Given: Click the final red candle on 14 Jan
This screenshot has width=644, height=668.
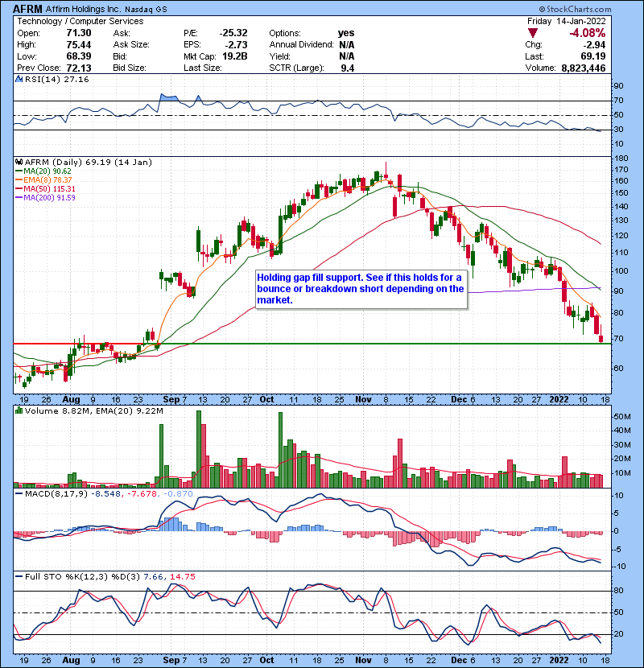Looking at the screenshot, I should [x=601, y=333].
